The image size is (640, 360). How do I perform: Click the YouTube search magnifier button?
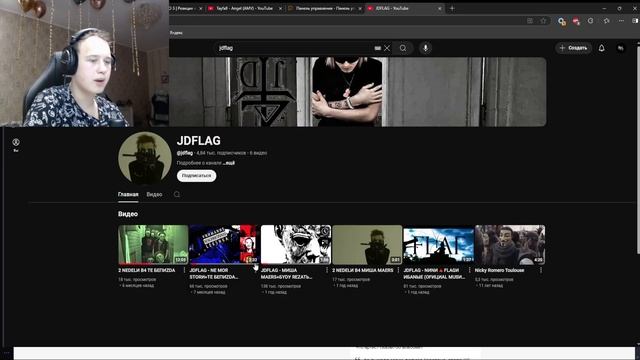403,48
